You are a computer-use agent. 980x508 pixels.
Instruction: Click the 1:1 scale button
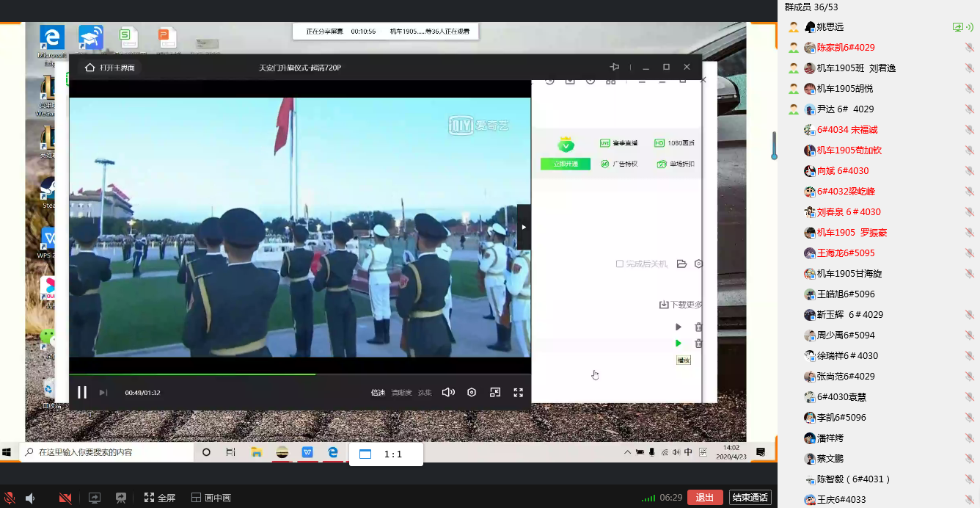(386, 454)
